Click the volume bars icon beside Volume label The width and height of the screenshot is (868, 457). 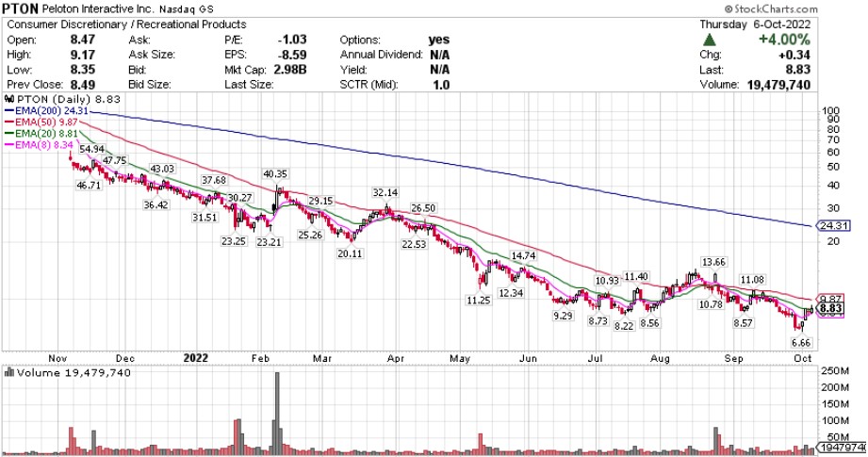coord(8,372)
